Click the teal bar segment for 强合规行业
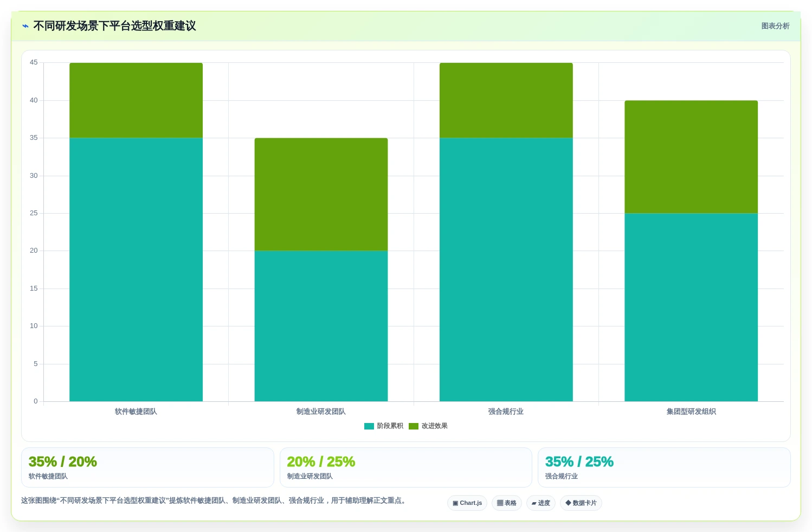Viewport: 812px width, 532px height. [506, 270]
